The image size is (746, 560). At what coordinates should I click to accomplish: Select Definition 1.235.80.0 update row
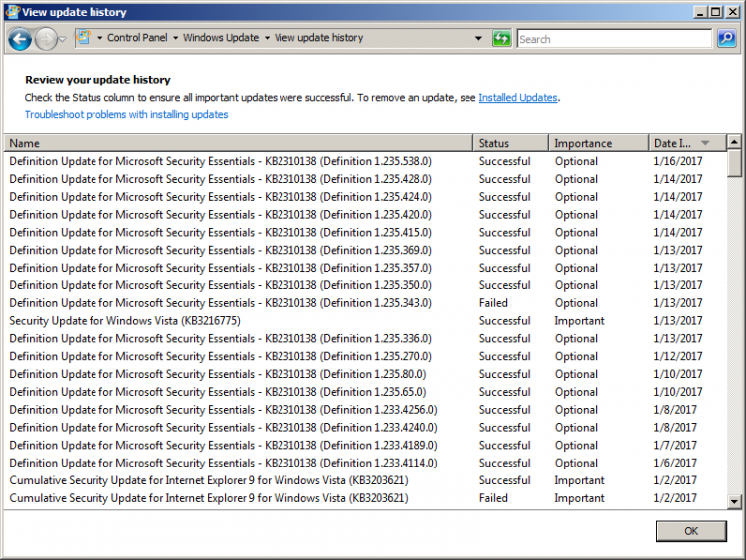[x=365, y=374]
